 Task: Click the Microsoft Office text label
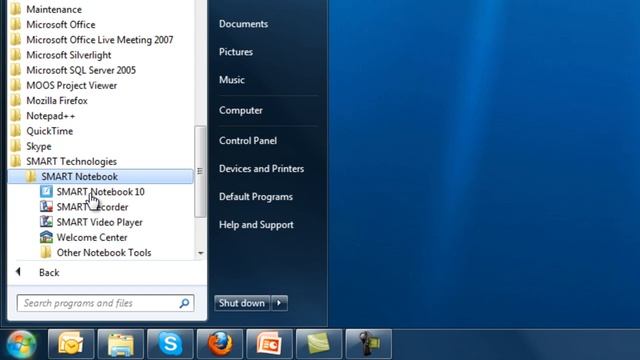(x=61, y=24)
